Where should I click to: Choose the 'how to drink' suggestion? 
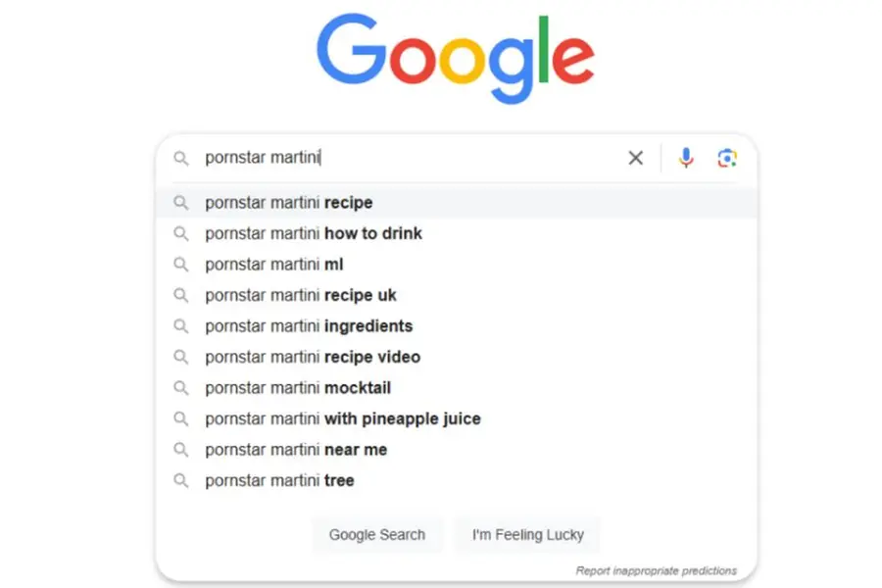tap(314, 234)
